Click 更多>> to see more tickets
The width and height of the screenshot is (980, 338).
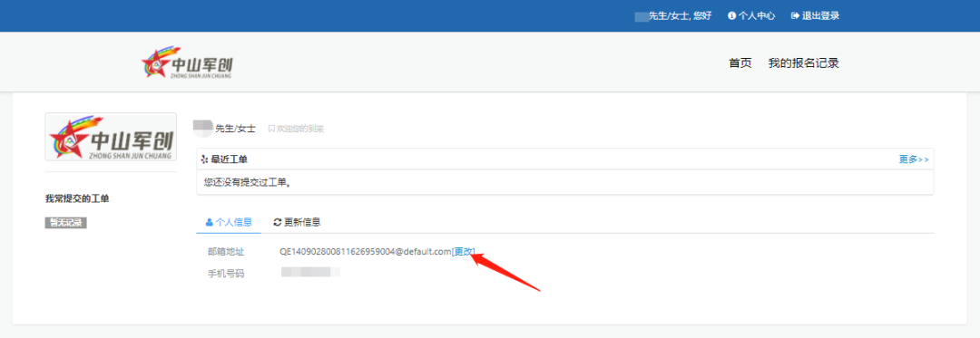coord(914,159)
